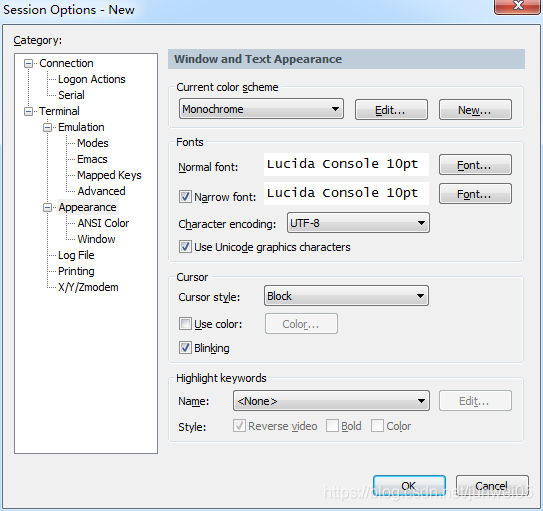Enable the Use color checkbox
543x511 pixels.
point(185,324)
